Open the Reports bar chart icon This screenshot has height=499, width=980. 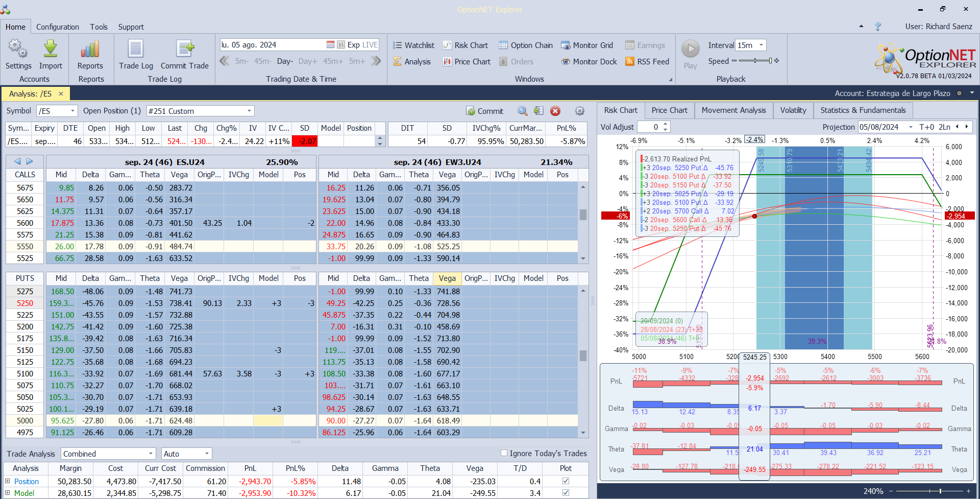click(90, 49)
